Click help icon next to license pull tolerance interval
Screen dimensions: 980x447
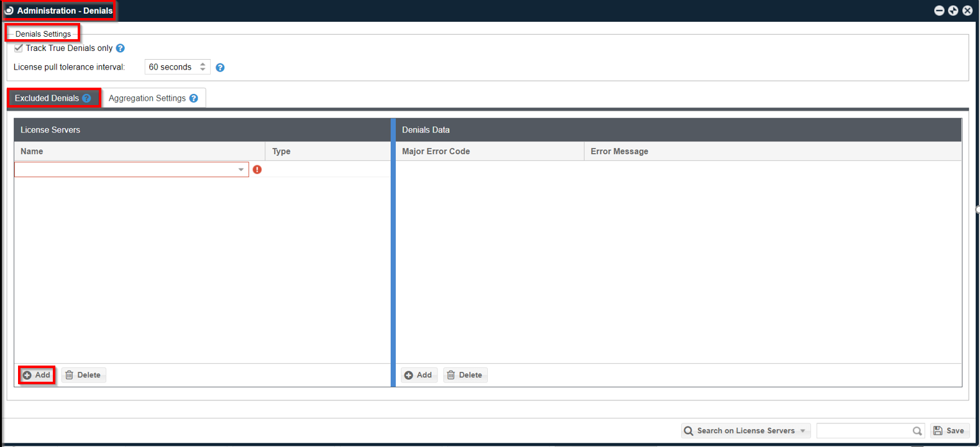220,68
